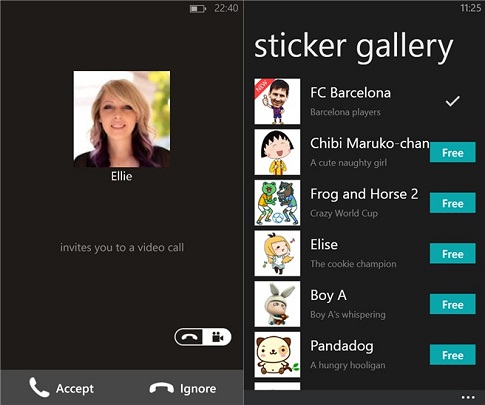
Task: Switch toggle to voice-only phone side
Action: click(x=189, y=337)
